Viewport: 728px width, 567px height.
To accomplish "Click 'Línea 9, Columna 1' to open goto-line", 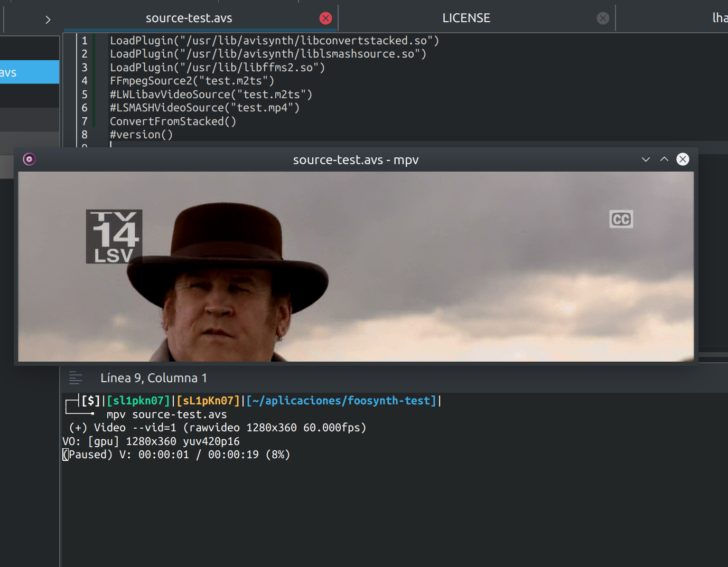I will pyautogui.click(x=154, y=378).
